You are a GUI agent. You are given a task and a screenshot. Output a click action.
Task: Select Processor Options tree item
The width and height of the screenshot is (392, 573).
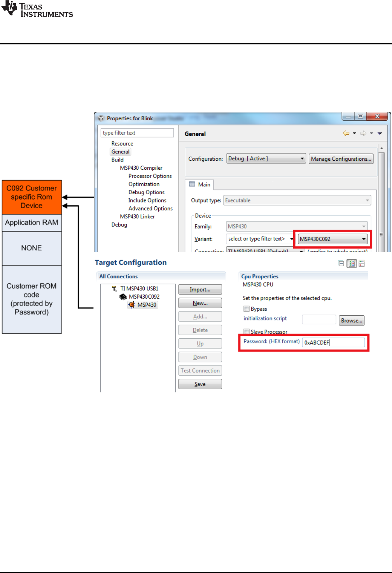click(150, 176)
